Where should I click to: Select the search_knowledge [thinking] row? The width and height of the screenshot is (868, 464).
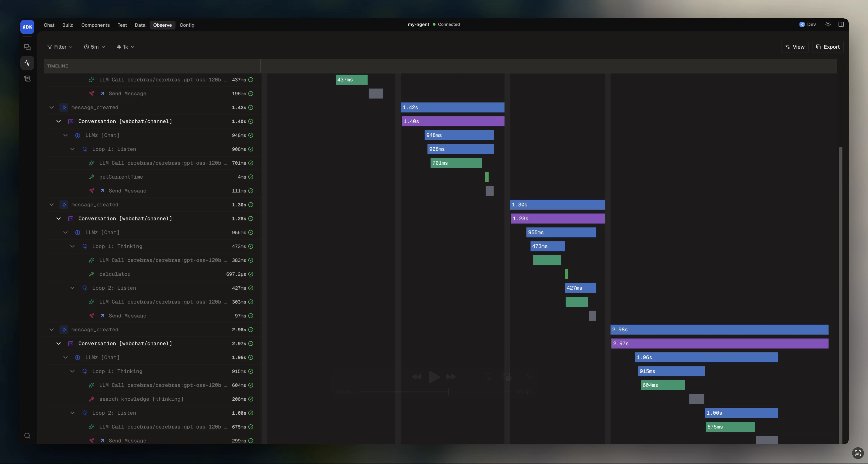click(152, 399)
